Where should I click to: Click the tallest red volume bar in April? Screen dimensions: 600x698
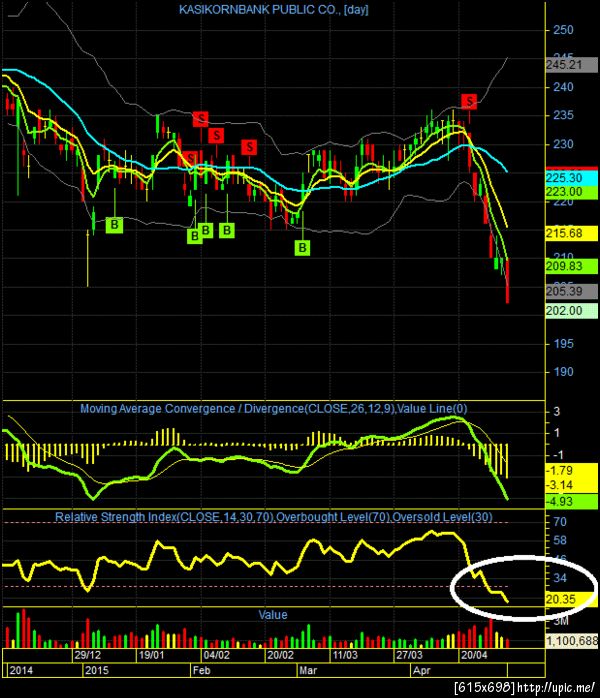coord(491,633)
